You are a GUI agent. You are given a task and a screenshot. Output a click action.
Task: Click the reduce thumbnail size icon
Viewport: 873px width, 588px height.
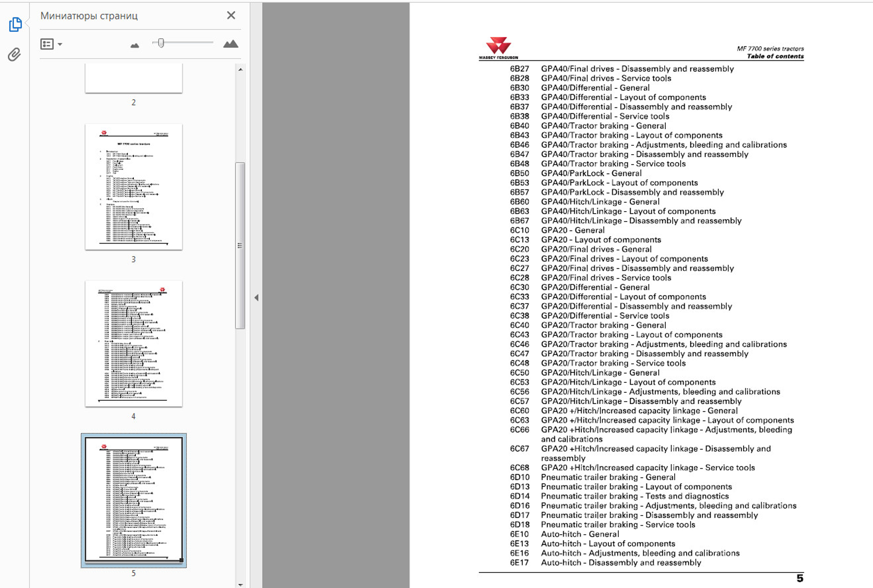(x=134, y=45)
